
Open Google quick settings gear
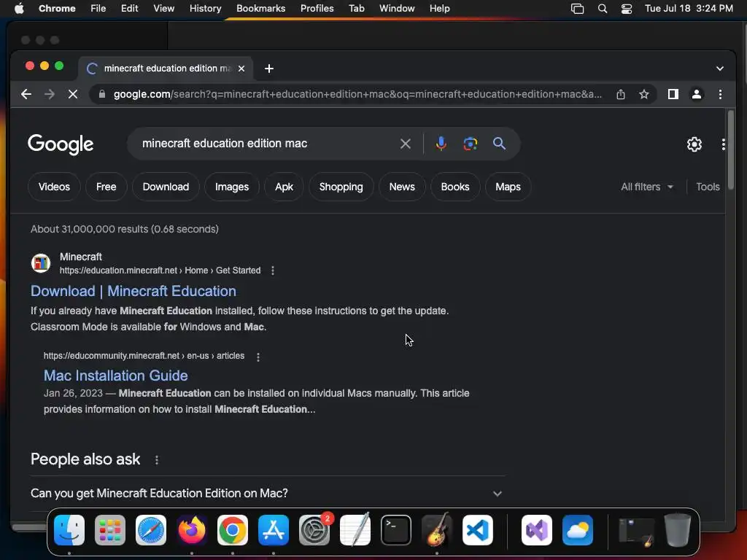coord(694,144)
